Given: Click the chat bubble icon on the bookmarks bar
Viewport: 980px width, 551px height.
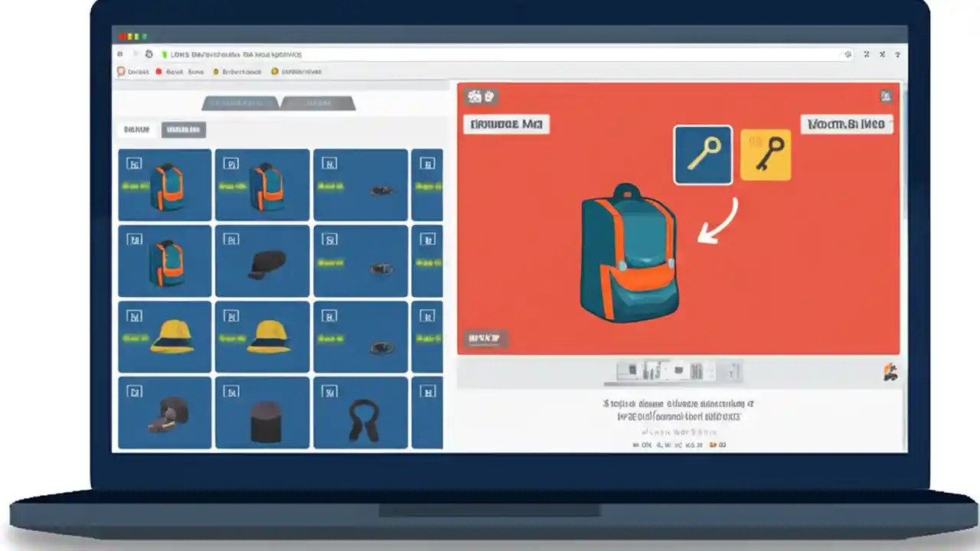Looking at the screenshot, I should click(x=122, y=71).
